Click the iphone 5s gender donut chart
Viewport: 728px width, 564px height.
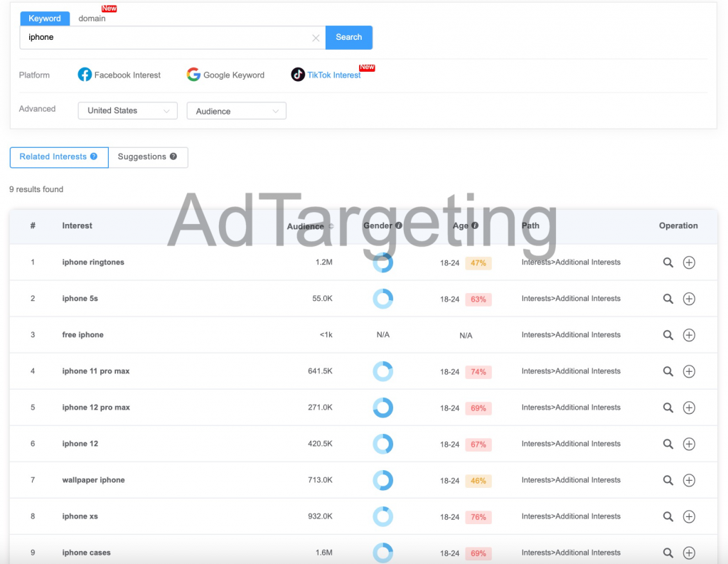click(x=383, y=299)
